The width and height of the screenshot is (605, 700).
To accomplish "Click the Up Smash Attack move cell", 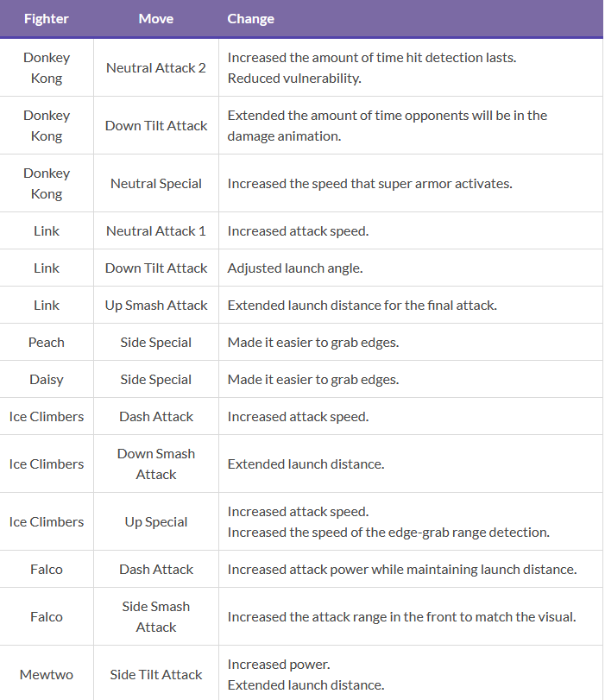I will click(156, 305).
